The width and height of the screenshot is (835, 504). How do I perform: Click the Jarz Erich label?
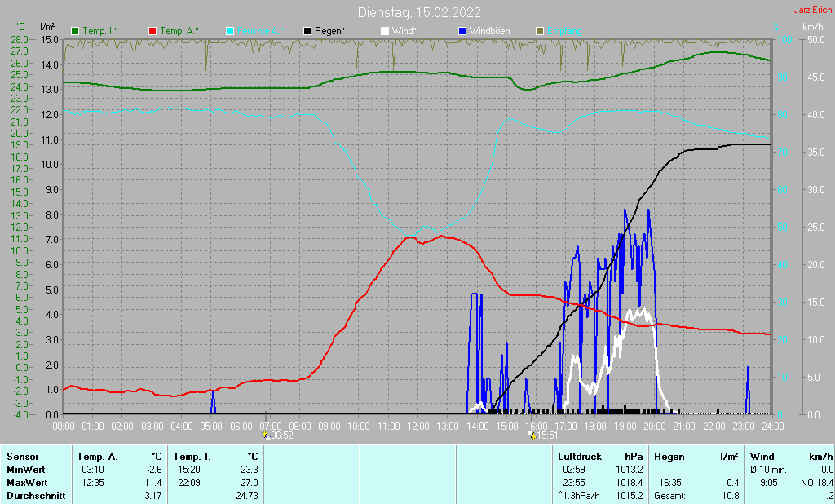813,10
